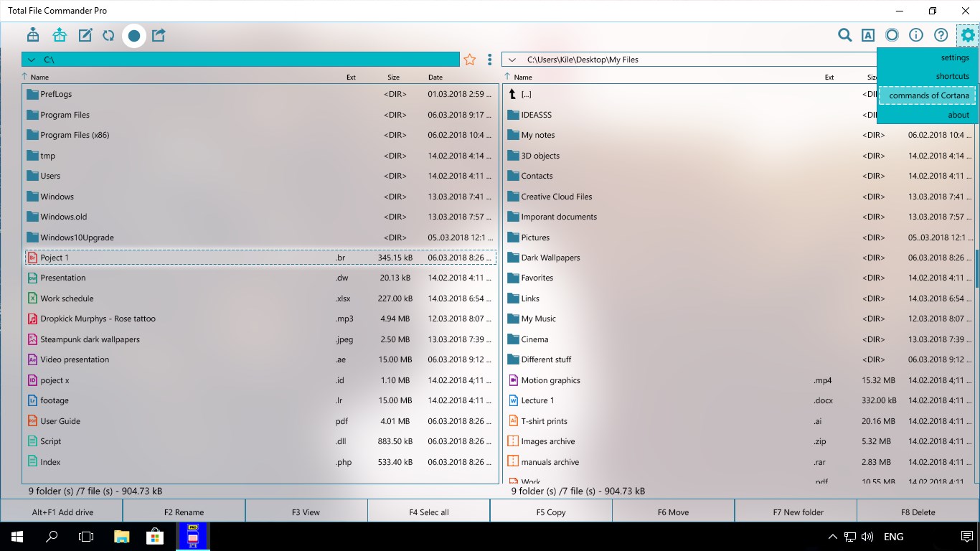Click the unpack archive open-box icon

(60, 35)
